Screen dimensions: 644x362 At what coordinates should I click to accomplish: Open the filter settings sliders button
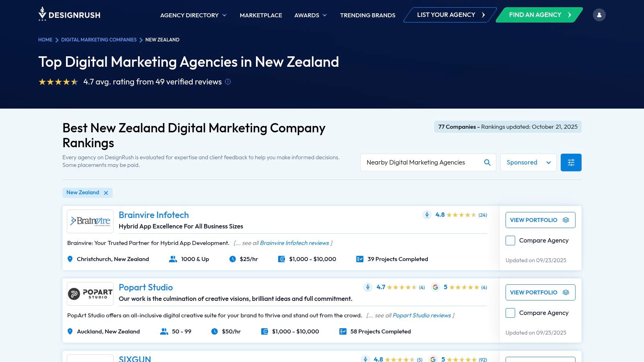tap(571, 162)
